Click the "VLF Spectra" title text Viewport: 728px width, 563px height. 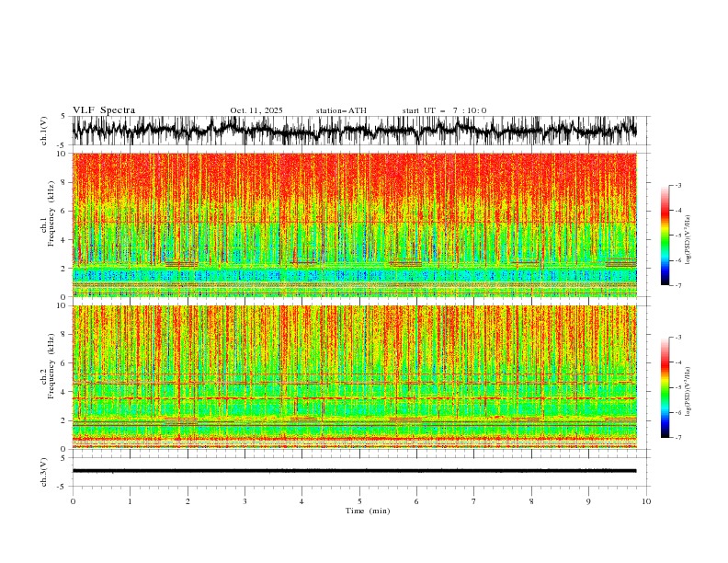[104, 110]
